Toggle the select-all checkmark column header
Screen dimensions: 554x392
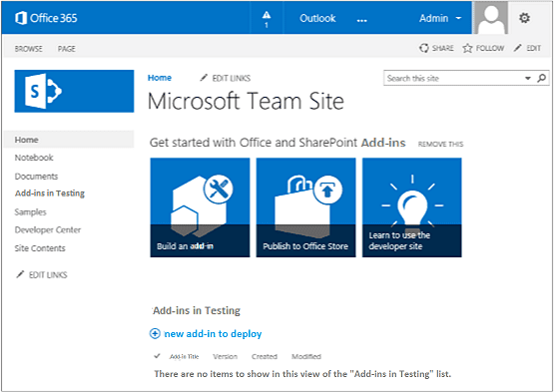(157, 356)
